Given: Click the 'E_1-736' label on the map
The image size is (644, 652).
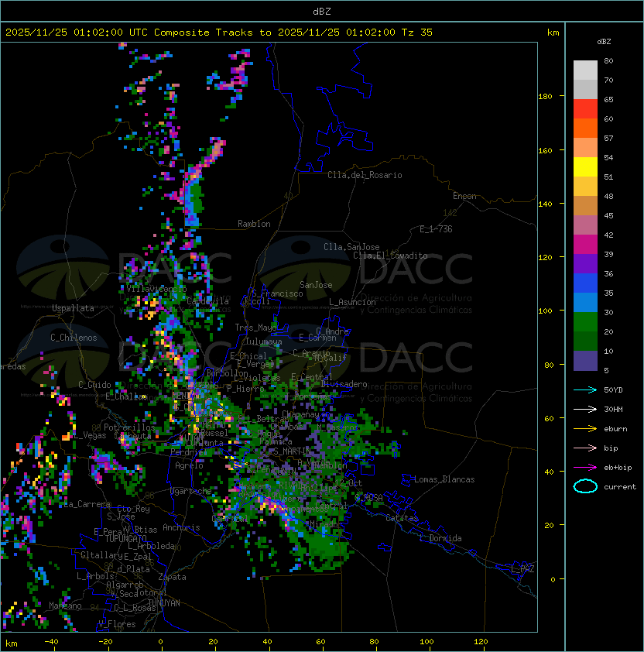Looking at the screenshot, I should tap(436, 229).
